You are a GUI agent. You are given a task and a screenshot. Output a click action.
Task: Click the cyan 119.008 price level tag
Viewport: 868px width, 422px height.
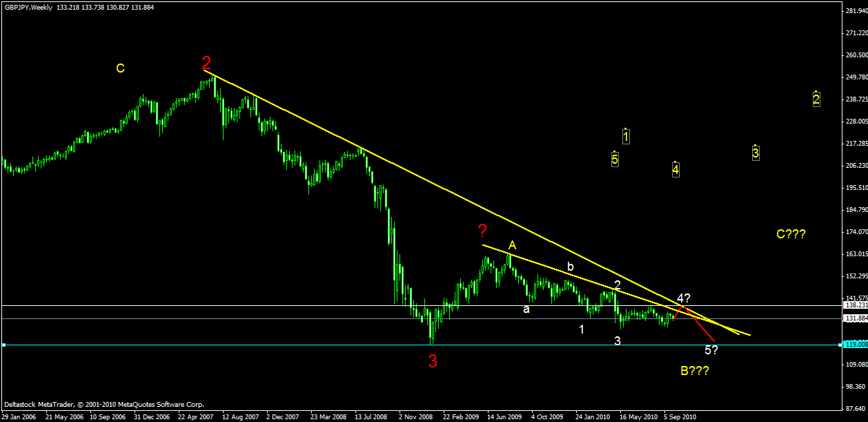click(855, 344)
